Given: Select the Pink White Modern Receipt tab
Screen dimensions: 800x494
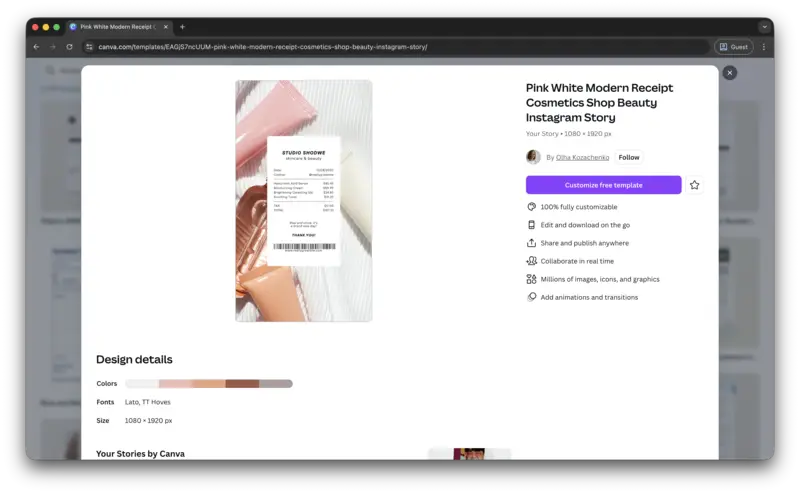Looking at the screenshot, I should [119, 27].
